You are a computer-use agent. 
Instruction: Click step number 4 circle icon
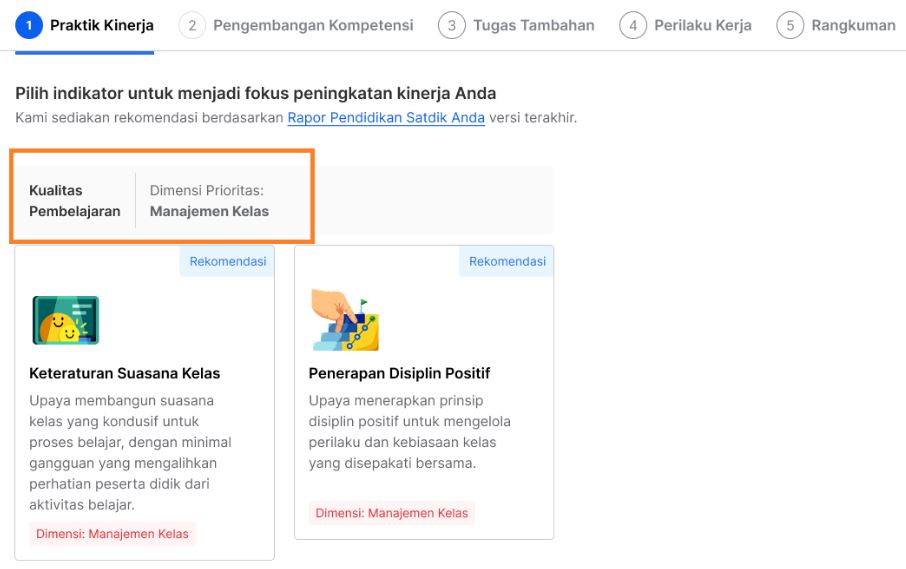[633, 25]
